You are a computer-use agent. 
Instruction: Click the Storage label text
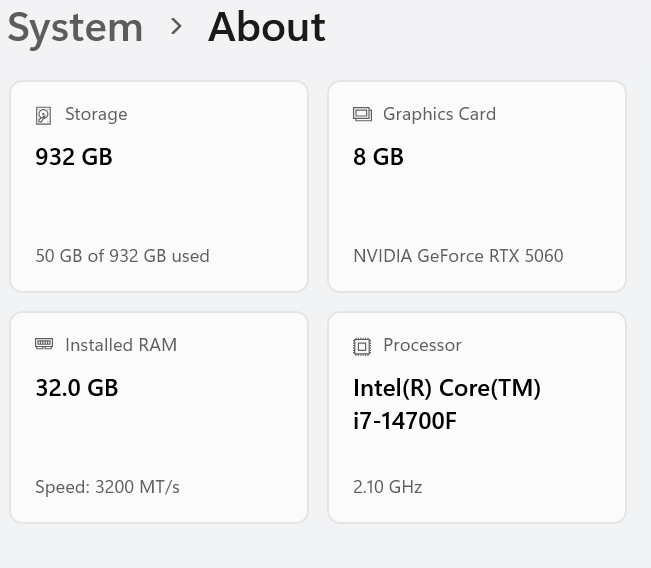coord(96,114)
